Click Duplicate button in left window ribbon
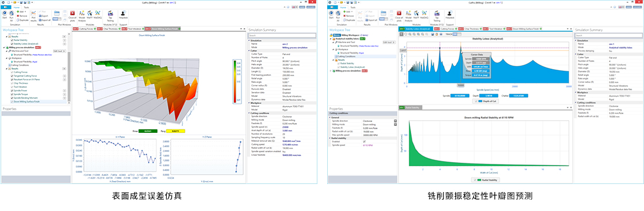The image size is (644, 211). (x=22, y=20)
